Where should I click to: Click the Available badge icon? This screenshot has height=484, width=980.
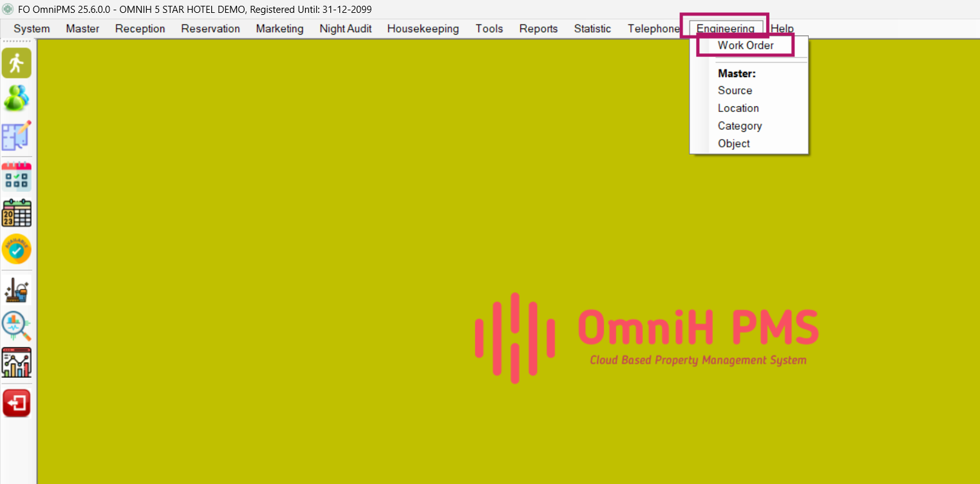point(16,249)
